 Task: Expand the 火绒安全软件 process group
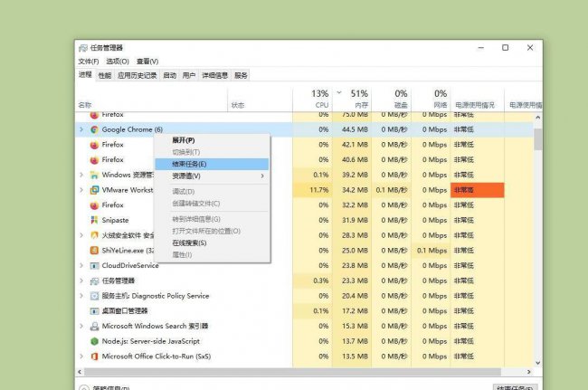coord(81,235)
